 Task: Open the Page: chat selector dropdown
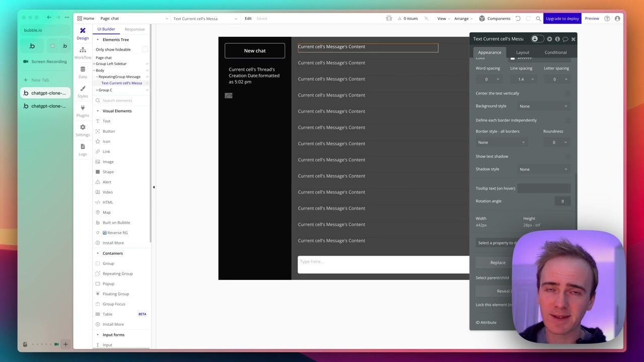(x=134, y=19)
